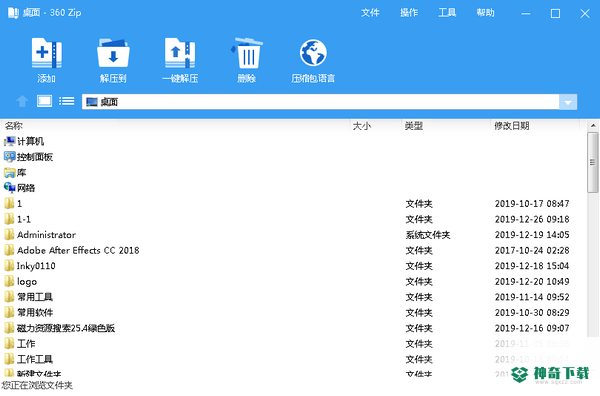Viewport: 600px width, 396px height.
Task: Click folder icon of Administrator row
Action: coord(9,235)
